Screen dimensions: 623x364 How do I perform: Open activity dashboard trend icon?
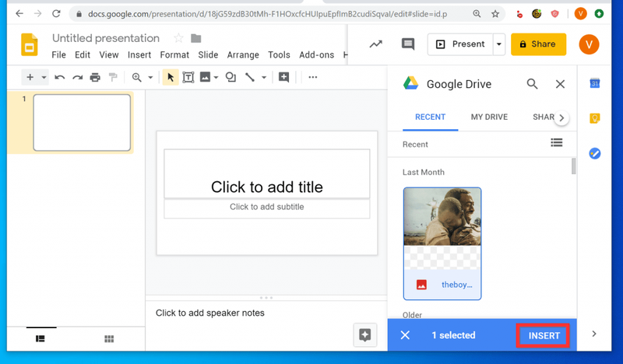tap(375, 44)
